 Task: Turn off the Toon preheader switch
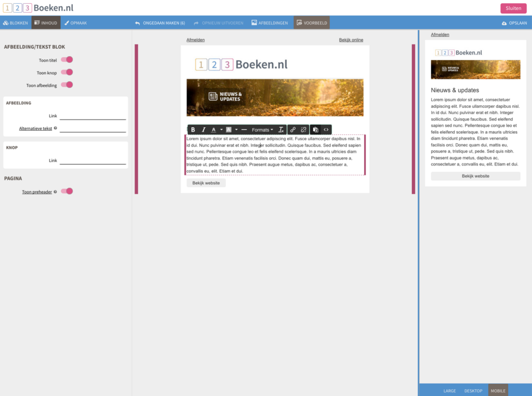coord(67,191)
